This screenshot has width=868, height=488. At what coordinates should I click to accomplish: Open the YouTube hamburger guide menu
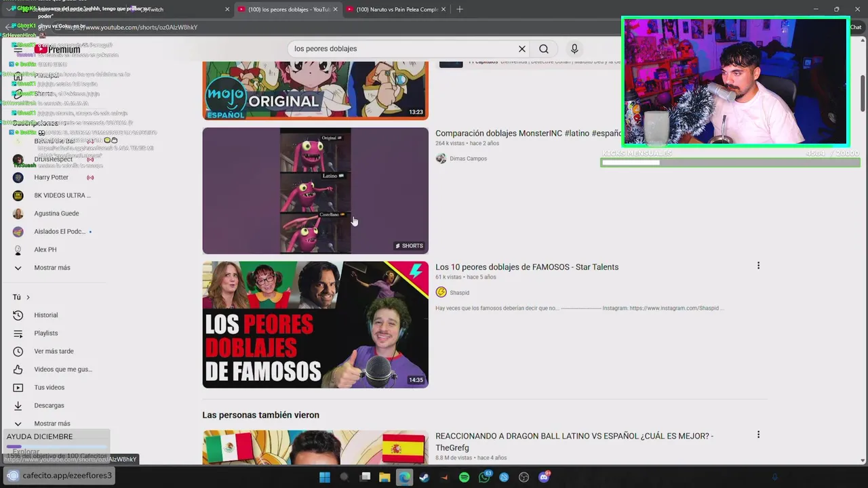point(18,49)
